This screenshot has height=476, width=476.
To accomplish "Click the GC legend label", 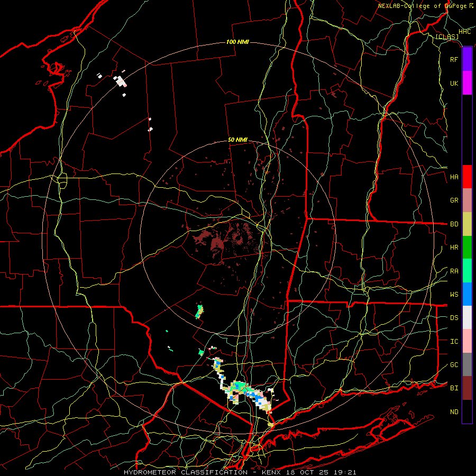I will 454,365.
